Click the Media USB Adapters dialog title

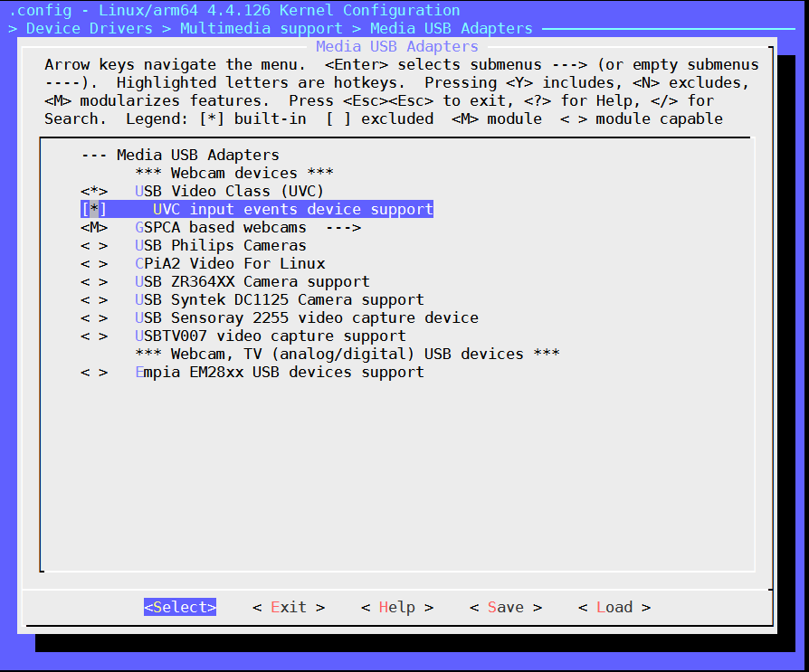pos(396,46)
